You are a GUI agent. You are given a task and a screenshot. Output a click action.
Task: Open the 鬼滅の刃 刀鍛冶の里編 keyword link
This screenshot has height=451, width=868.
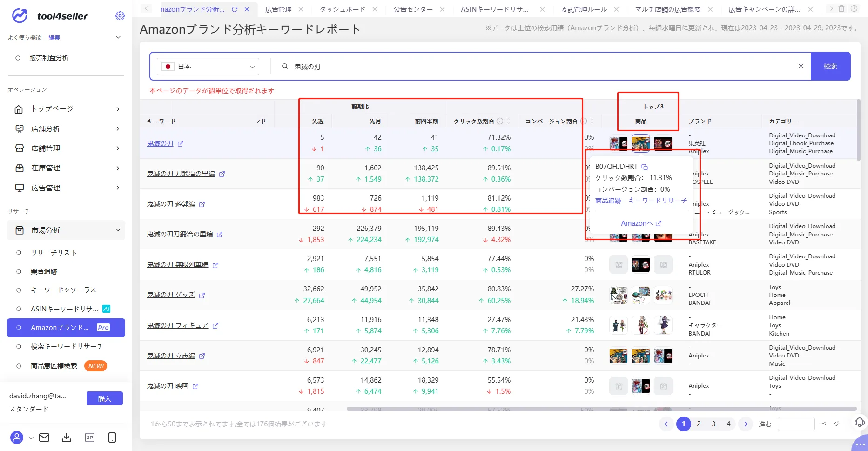pos(181,174)
